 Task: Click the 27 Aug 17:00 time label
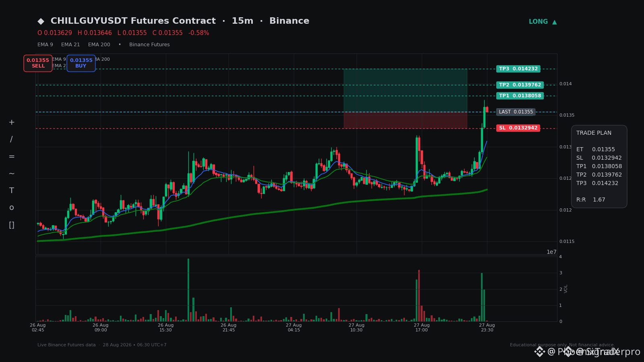[x=422, y=327]
